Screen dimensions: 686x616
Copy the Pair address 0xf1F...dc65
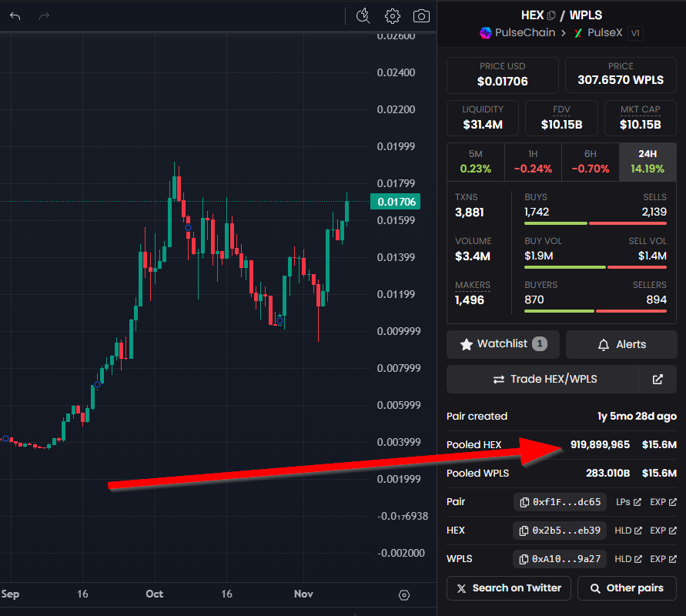[560, 502]
